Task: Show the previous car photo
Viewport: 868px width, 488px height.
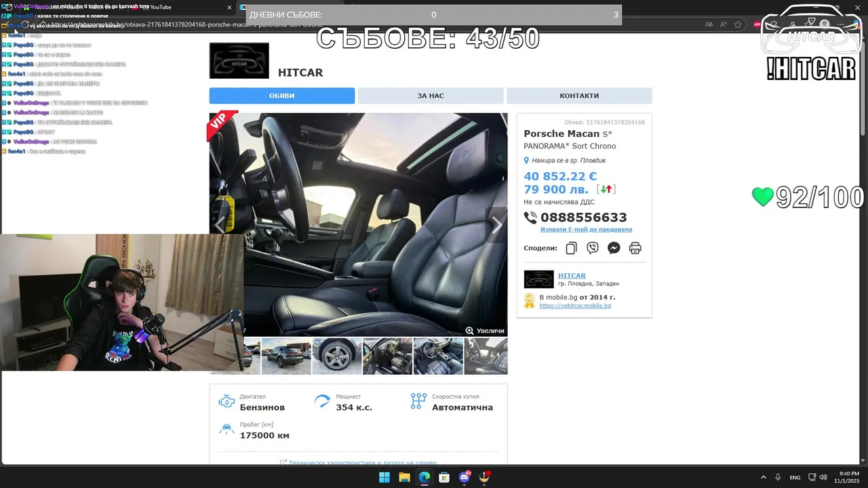Action: [x=220, y=225]
